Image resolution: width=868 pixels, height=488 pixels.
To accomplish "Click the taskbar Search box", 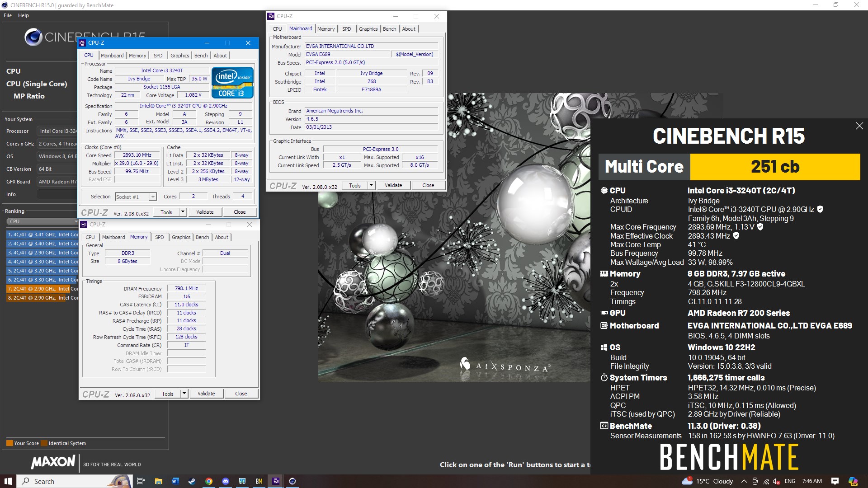I will pyautogui.click(x=75, y=481).
